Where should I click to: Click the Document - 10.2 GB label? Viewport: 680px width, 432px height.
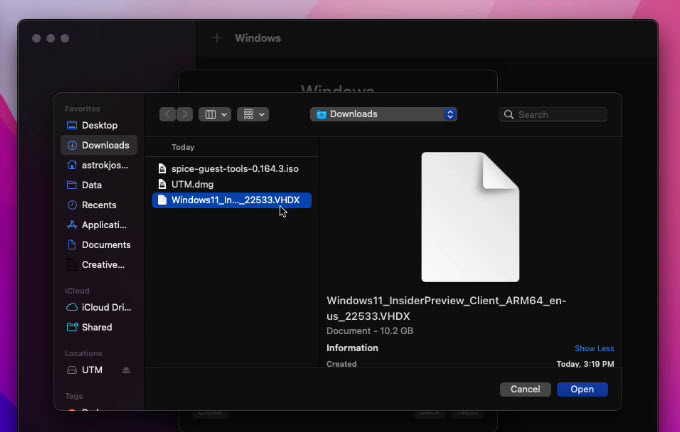[369, 331]
